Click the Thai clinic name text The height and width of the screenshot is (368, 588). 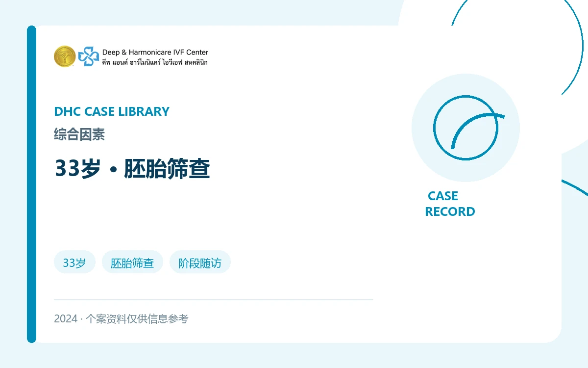[155, 62]
